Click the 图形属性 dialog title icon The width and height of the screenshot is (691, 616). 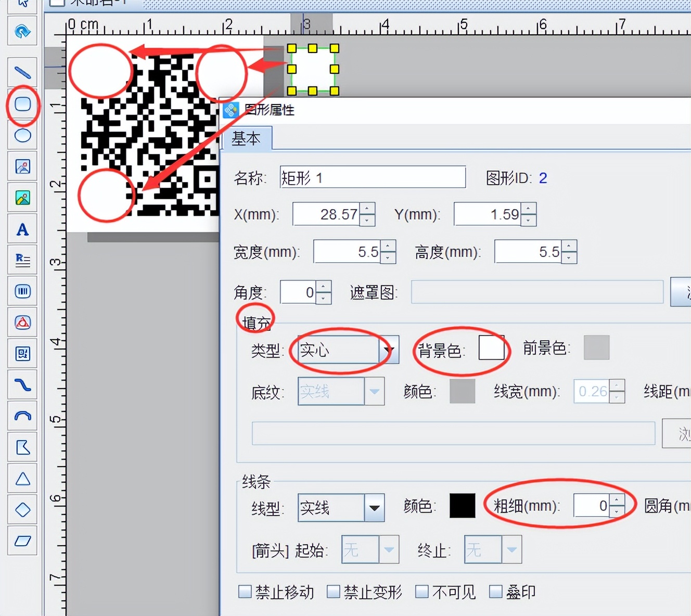coord(231,110)
